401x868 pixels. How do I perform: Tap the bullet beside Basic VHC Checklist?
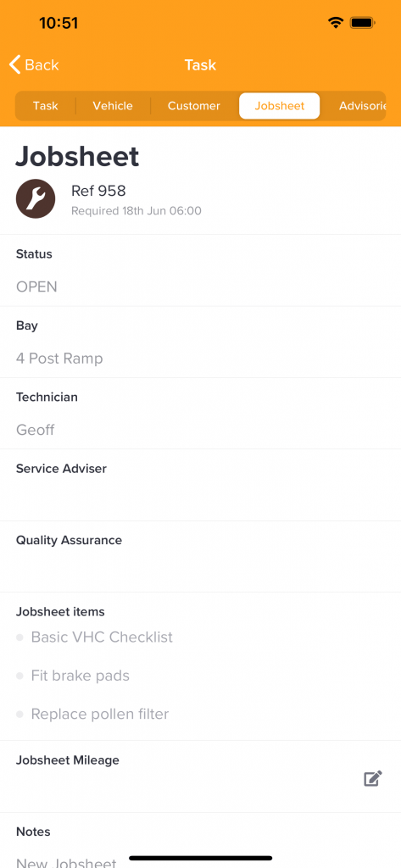click(20, 637)
